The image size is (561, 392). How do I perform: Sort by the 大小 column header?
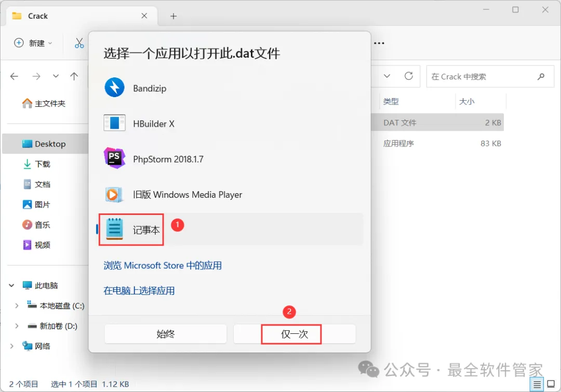[x=480, y=102]
